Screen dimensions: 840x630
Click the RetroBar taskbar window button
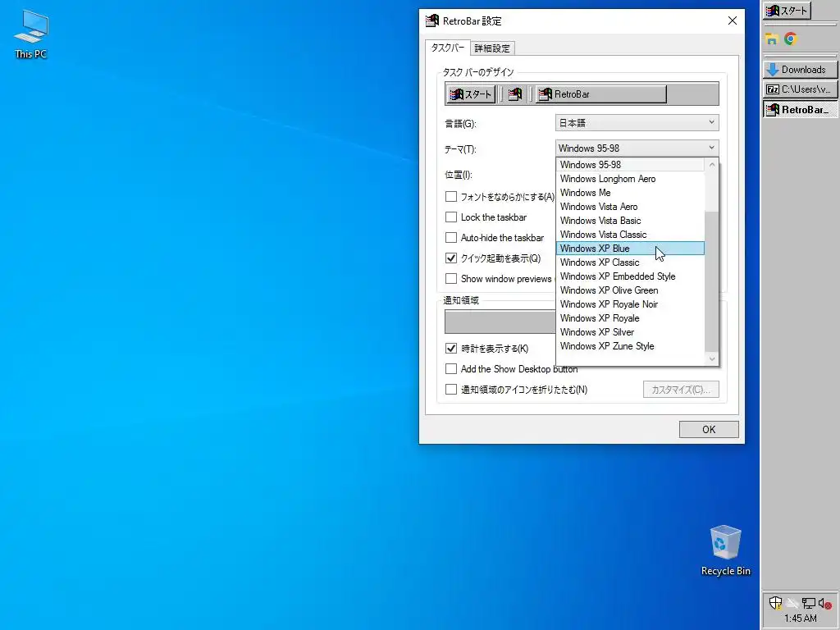tap(801, 110)
